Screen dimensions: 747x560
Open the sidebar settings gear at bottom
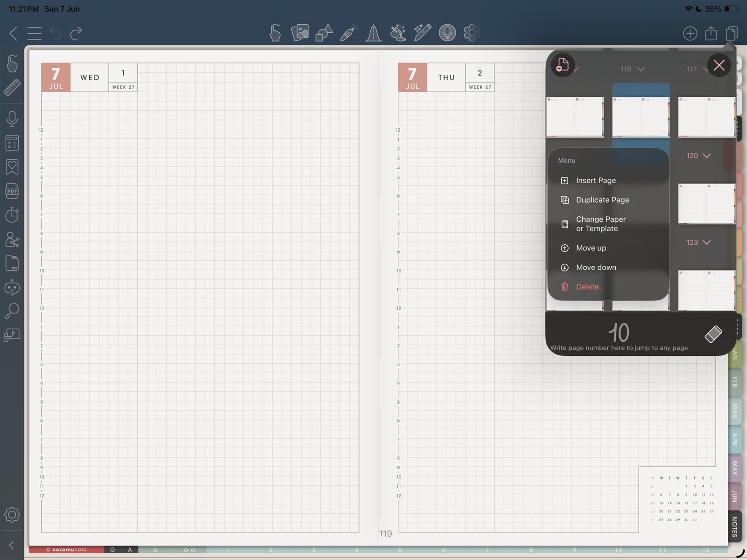[12, 515]
